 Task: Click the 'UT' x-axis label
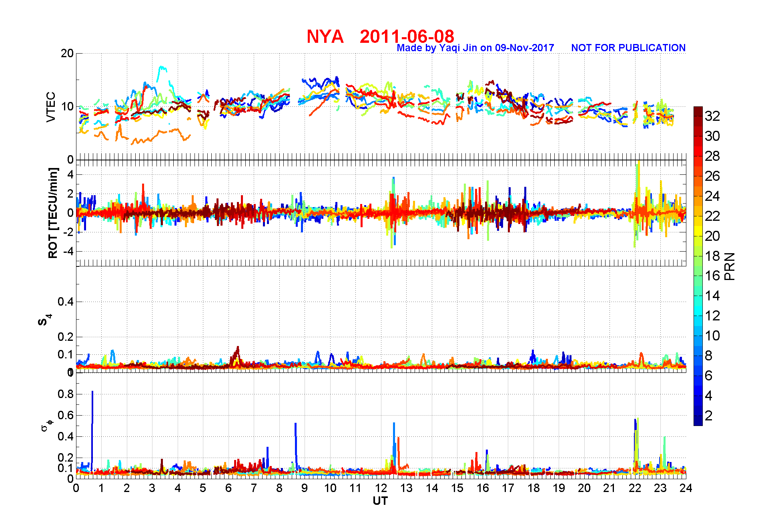(x=380, y=501)
